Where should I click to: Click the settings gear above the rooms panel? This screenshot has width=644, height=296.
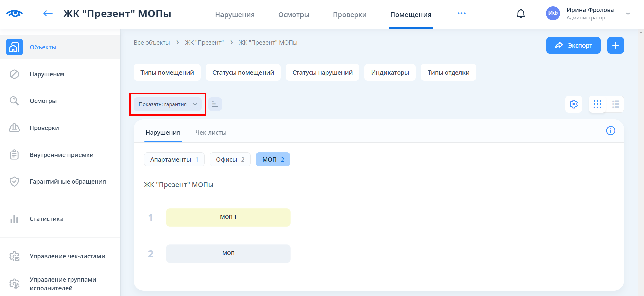[574, 104]
